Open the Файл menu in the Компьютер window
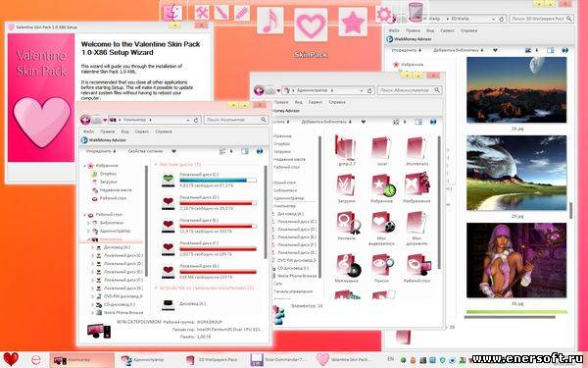 click(89, 131)
